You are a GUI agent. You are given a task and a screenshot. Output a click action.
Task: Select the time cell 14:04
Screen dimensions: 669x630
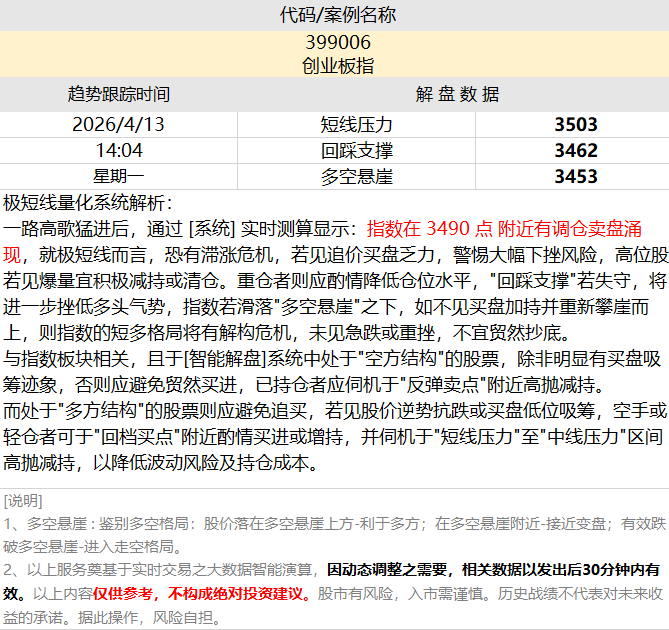tap(119, 151)
